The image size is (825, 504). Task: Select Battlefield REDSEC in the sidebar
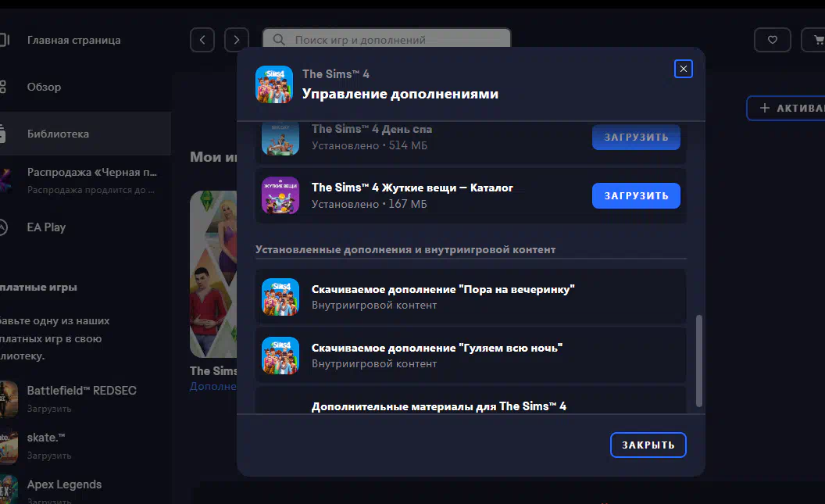click(81, 391)
